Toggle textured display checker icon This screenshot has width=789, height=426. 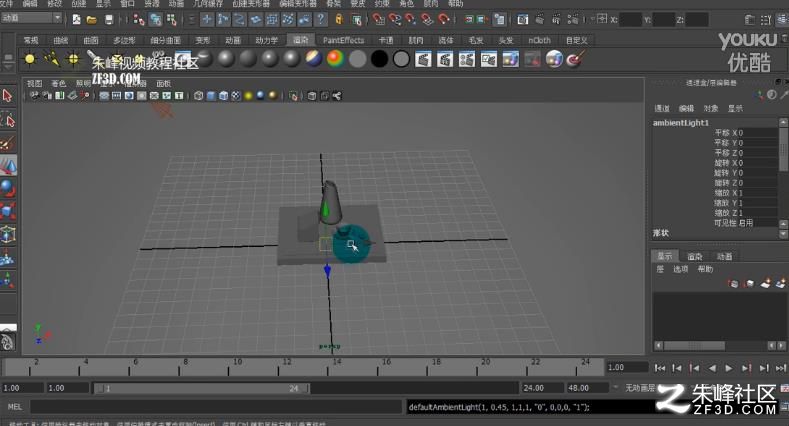(x=235, y=96)
